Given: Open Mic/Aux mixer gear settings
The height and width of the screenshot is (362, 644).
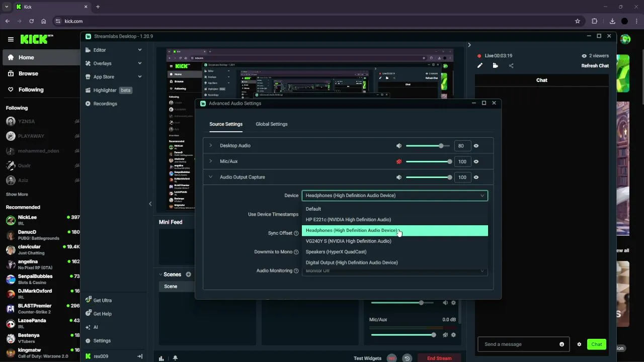Looking at the screenshot, I should 453,335.
